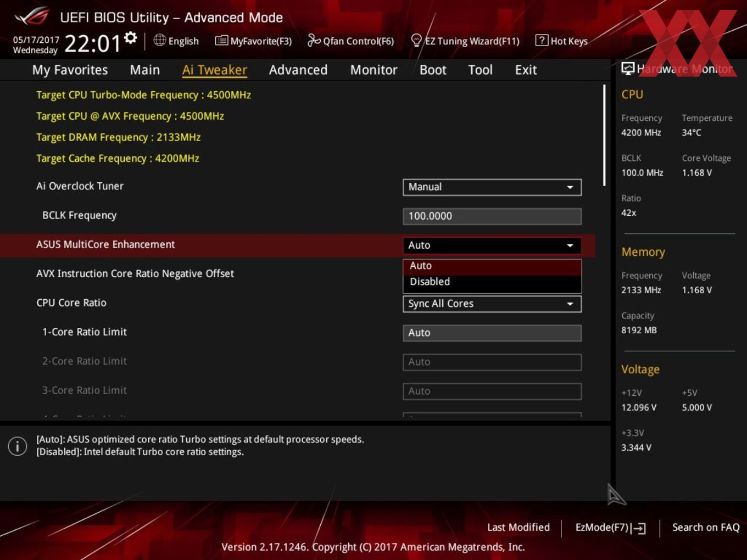The width and height of the screenshot is (747, 560).
Task: Open the CPU Core Ratio Sync All Cores dropdown
Action: click(492, 304)
